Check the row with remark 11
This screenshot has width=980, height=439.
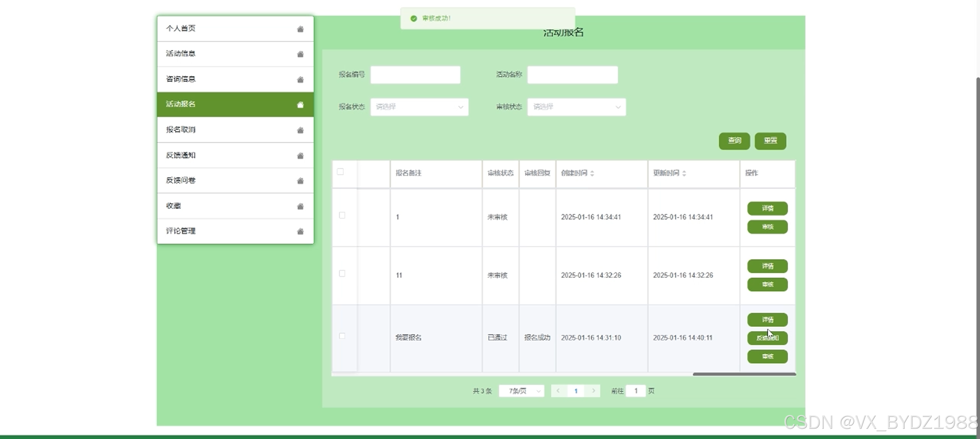(342, 274)
